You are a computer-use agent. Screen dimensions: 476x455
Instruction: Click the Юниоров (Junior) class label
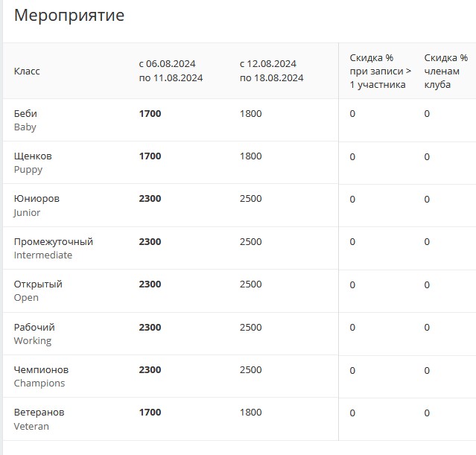[x=37, y=206]
